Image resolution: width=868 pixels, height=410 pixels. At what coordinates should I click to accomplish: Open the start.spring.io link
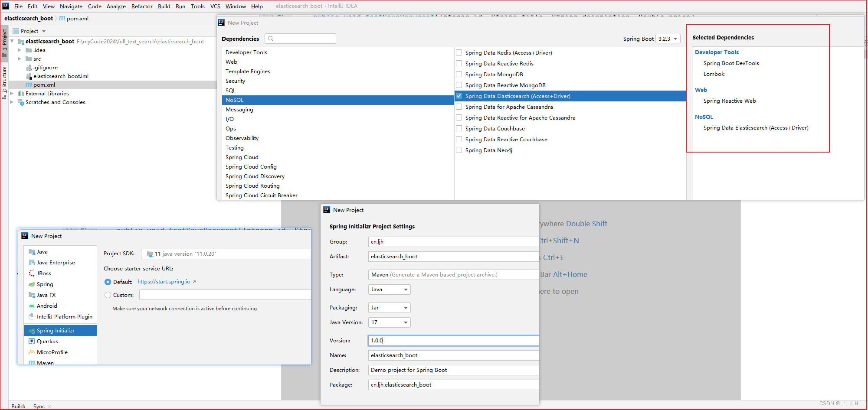pos(164,282)
